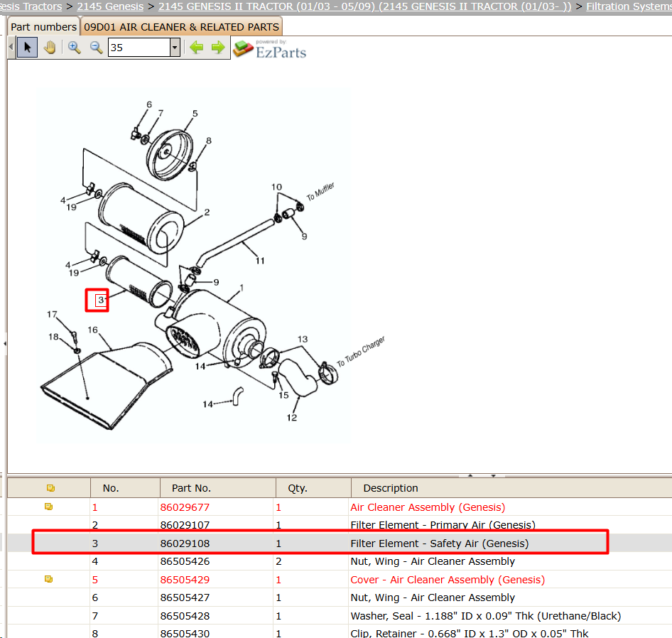The height and width of the screenshot is (638, 672).
Task: Open the Filtration Systems breadcrumb link
Action: (629, 6)
